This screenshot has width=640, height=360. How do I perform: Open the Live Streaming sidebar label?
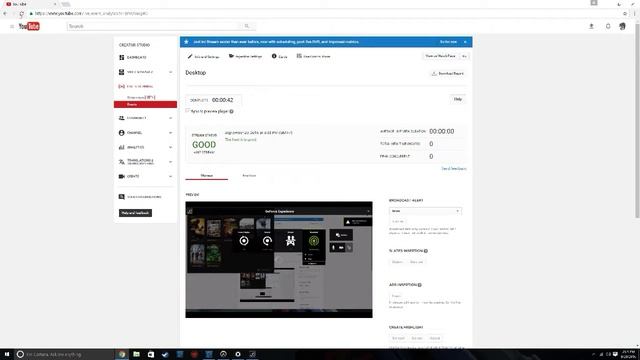[140, 87]
